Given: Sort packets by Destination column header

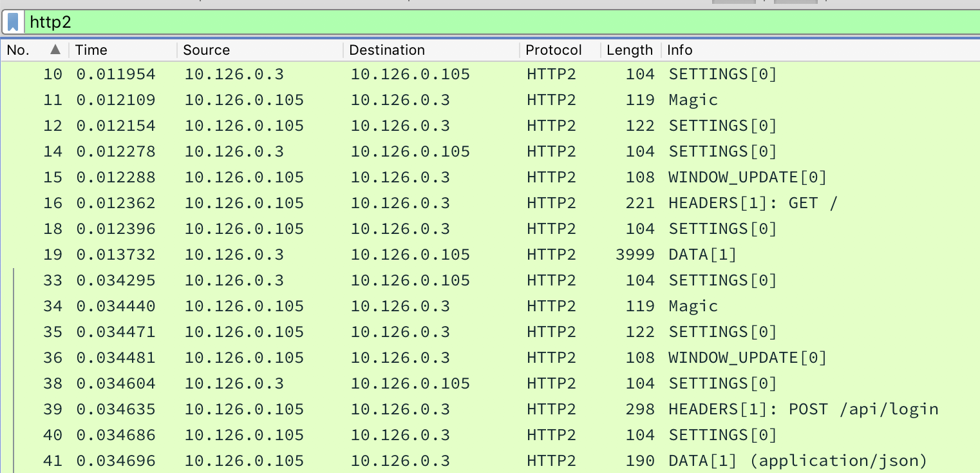Looking at the screenshot, I should coord(431,50).
